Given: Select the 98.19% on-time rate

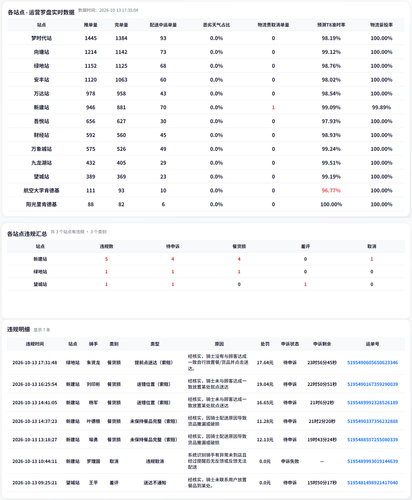Looking at the screenshot, I should click(x=331, y=38).
